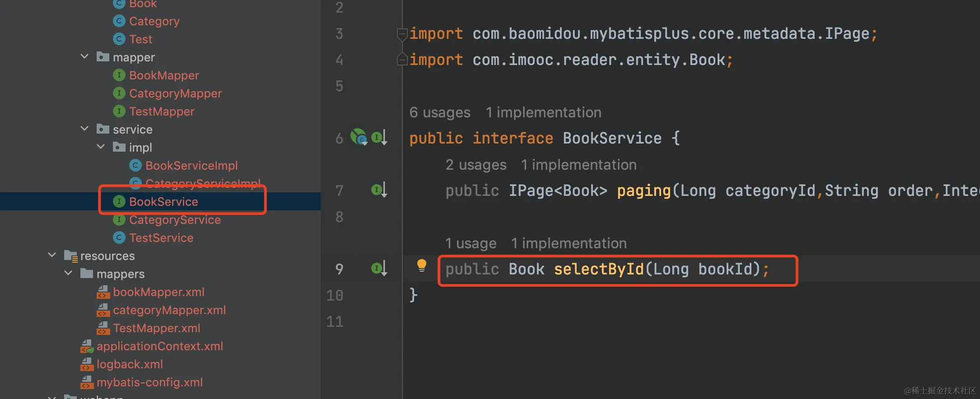Image resolution: width=980 pixels, height=399 pixels.
Task: Click the mappers folder icon
Action: 87,274
